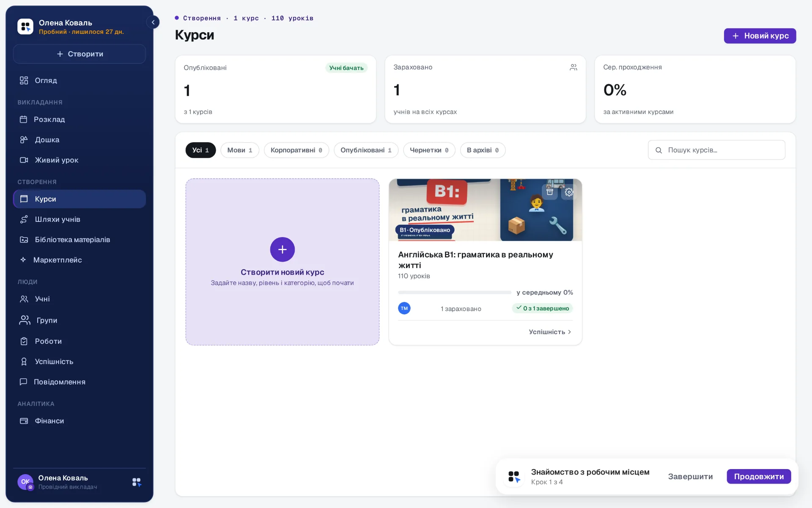812x508 pixels.
Task: Click the Пошук курсів search field
Action: coord(716,150)
